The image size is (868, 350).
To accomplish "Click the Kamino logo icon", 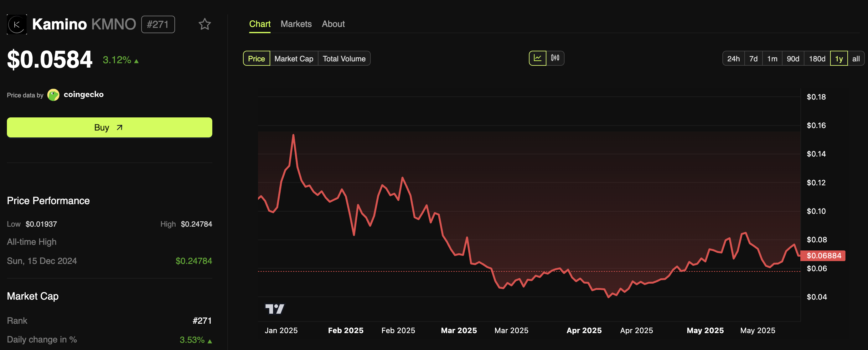I will pyautogui.click(x=17, y=24).
